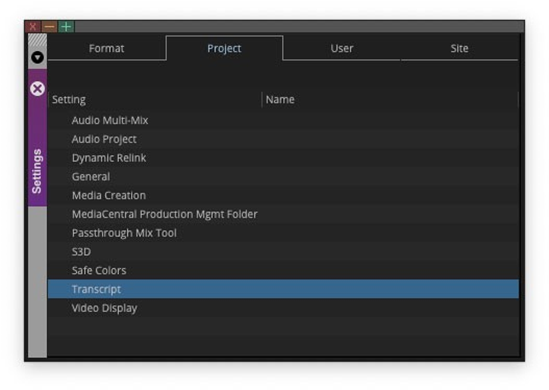Screen dimensions: 549x390
Task: Switch to the Site tab
Action: pos(459,48)
